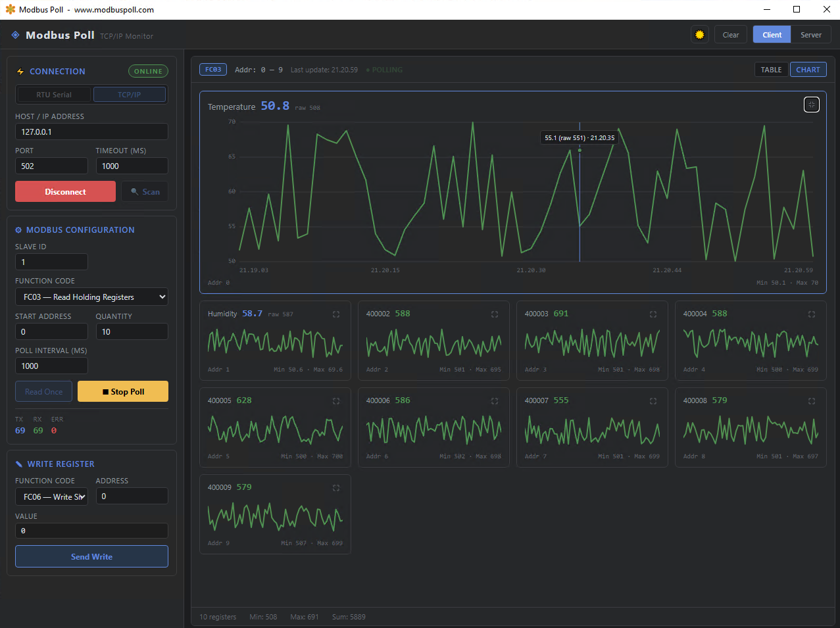Click the Poll Interval (ms) field

51,366
